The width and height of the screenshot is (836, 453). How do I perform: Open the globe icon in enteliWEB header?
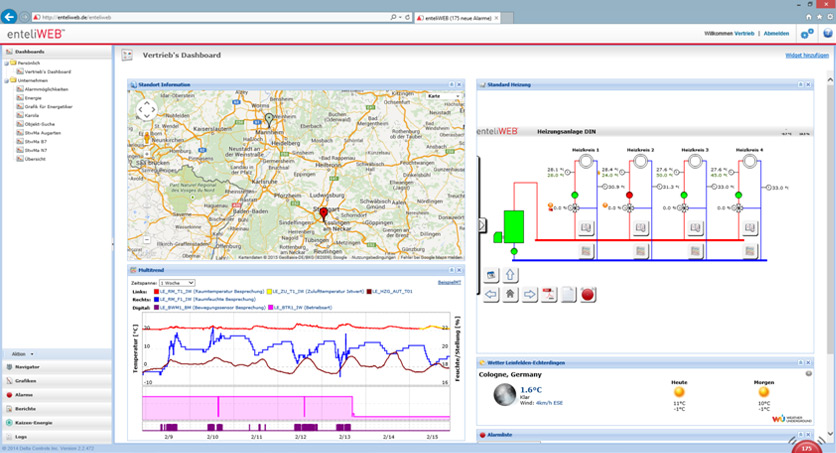(828, 34)
